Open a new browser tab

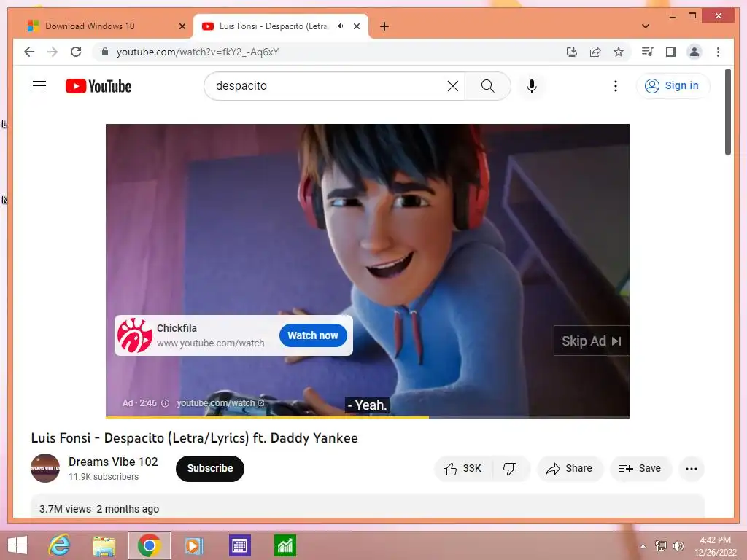[x=384, y=26]
